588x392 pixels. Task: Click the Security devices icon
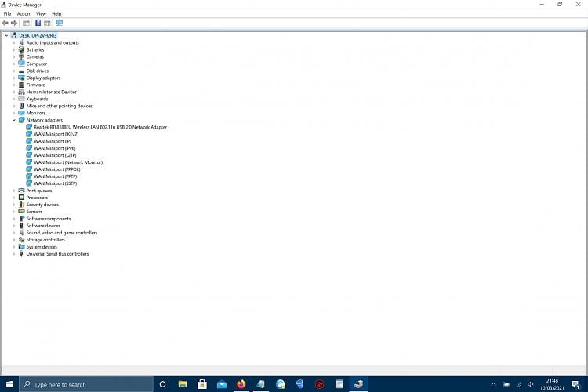[21, 205]
